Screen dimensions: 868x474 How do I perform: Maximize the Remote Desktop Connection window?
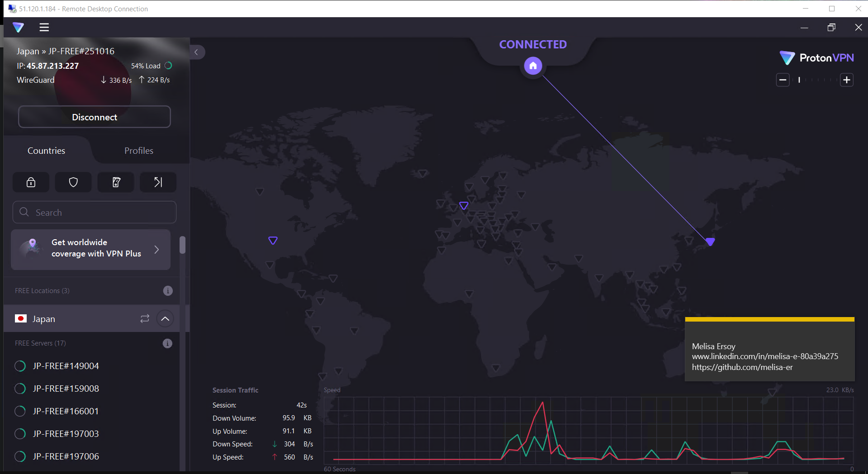pos(832,9)
